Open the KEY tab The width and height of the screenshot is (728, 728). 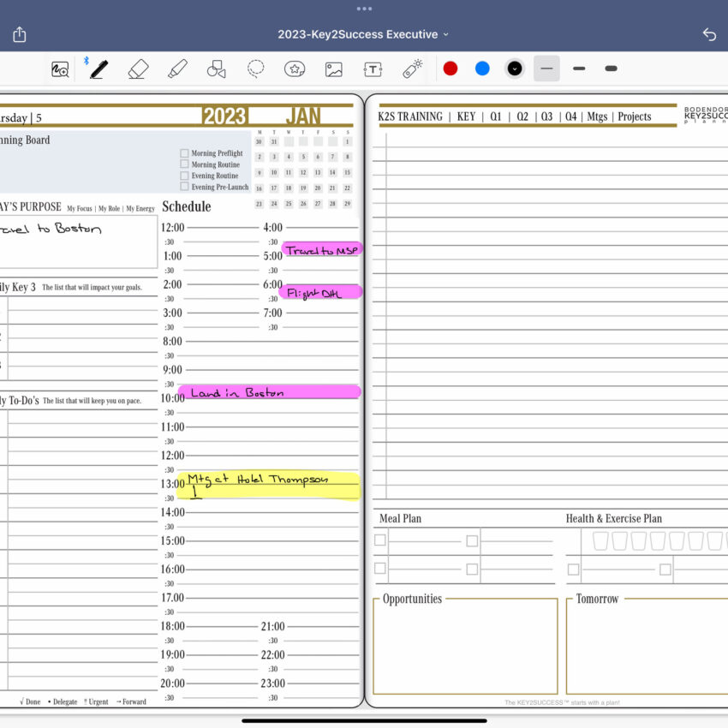point(466,116)
